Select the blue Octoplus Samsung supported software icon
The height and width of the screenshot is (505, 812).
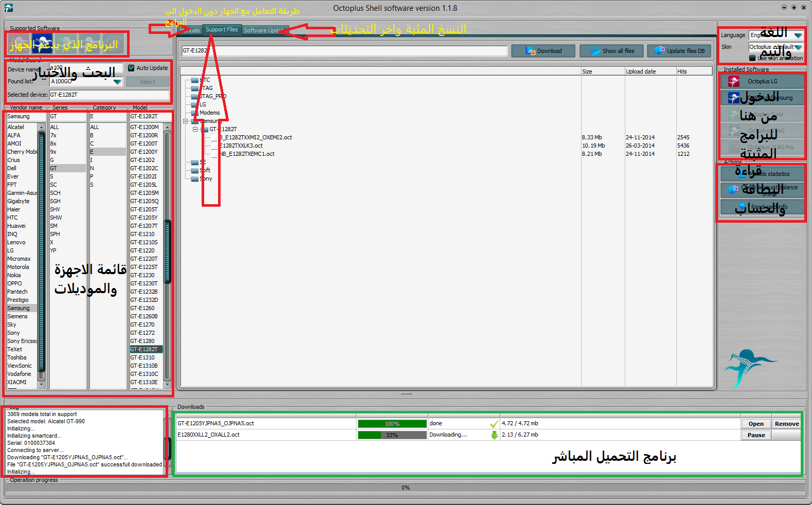coord(42,44)
